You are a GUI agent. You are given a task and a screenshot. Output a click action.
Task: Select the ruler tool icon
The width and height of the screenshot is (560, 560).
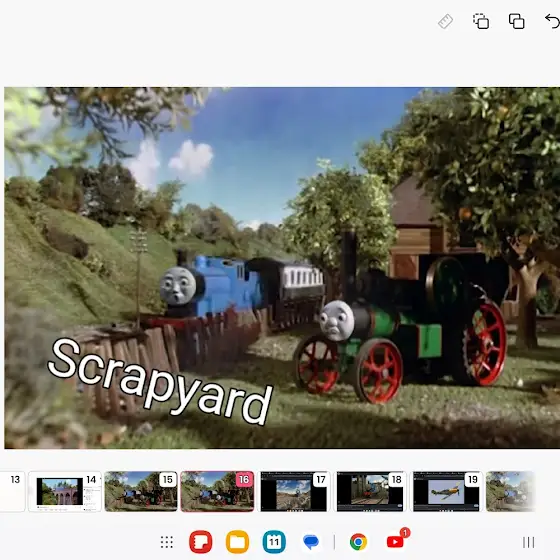445,21
